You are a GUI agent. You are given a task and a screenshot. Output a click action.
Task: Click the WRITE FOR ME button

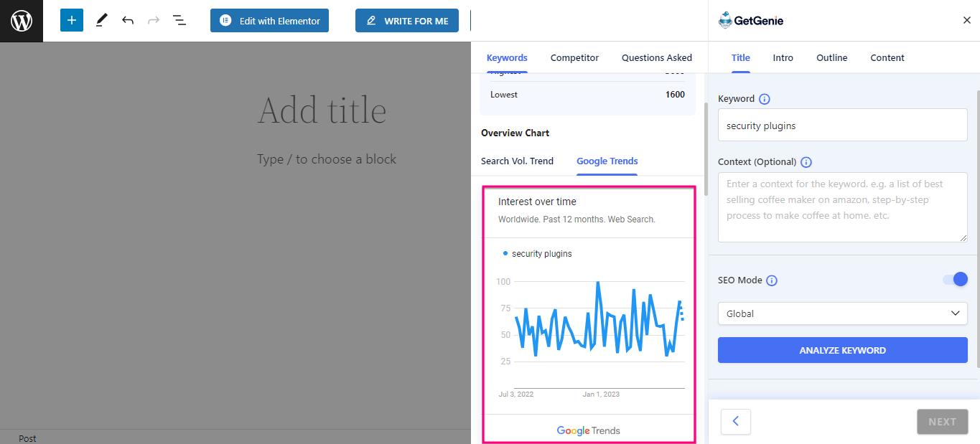[407, 21]
